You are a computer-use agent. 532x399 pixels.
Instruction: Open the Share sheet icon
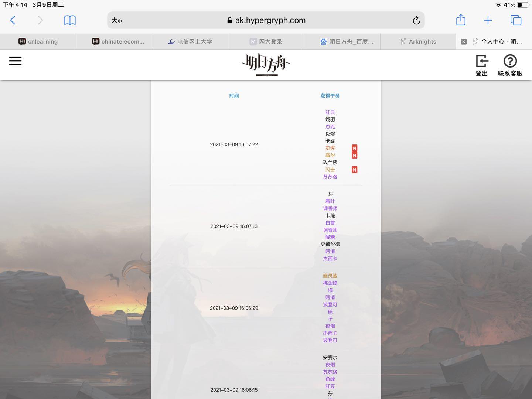coord(461,20)
